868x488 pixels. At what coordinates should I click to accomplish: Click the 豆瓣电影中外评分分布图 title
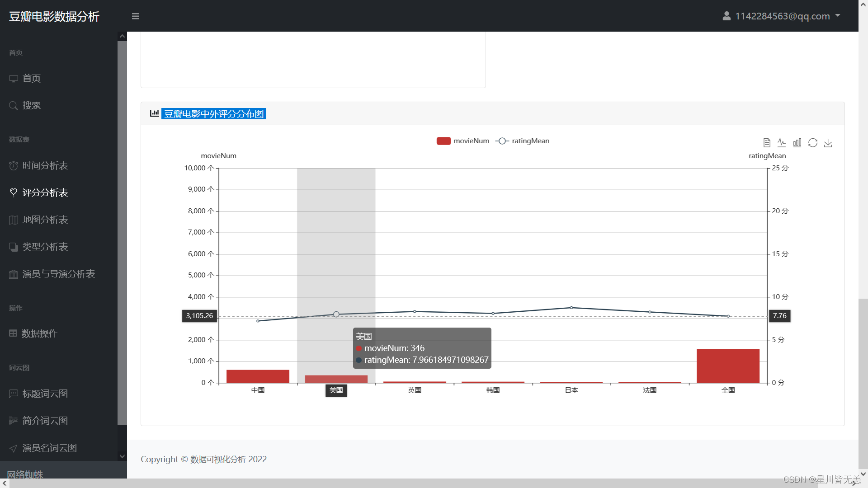pos(214,114)
